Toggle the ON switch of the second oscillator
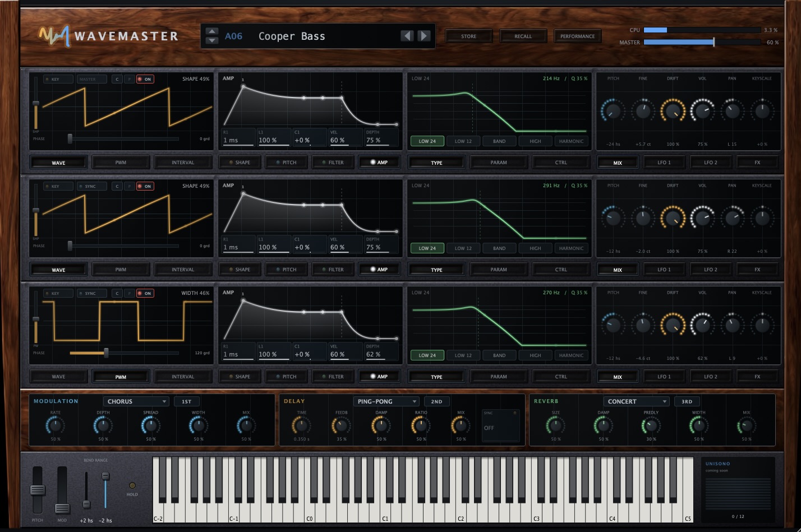The height and width of the screenshot is (532, 801). 145,186
